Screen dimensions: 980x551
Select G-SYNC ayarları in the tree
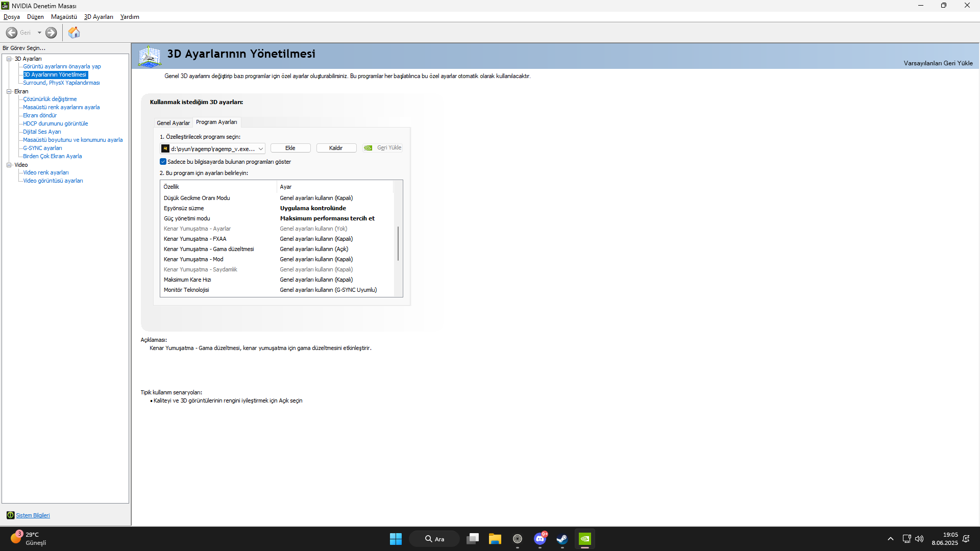pyautogui.click(x=42, y=148)
